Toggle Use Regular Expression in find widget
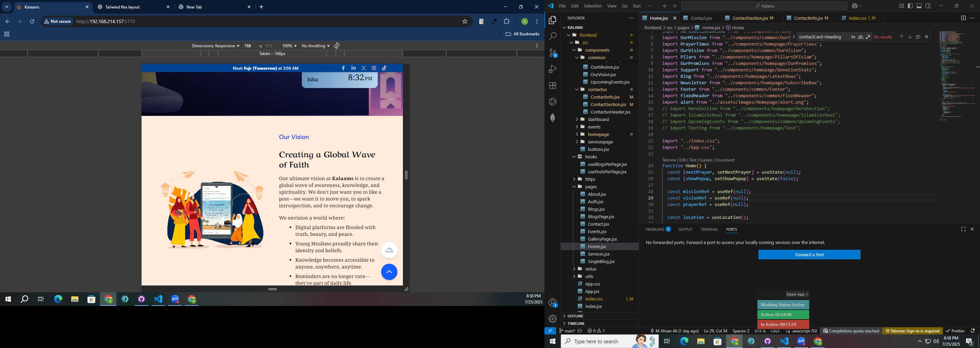Image resolution: width=980 pixels, height=348 pixels. (868, 37)
